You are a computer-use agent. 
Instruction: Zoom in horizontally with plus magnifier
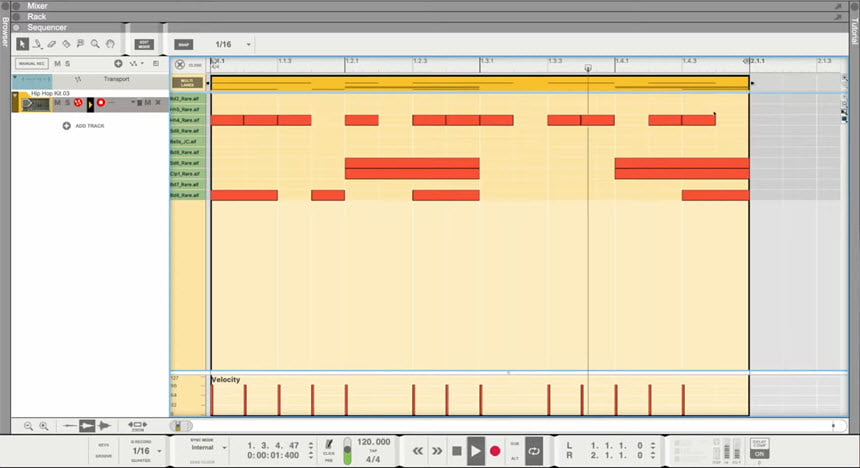(44, 426)
